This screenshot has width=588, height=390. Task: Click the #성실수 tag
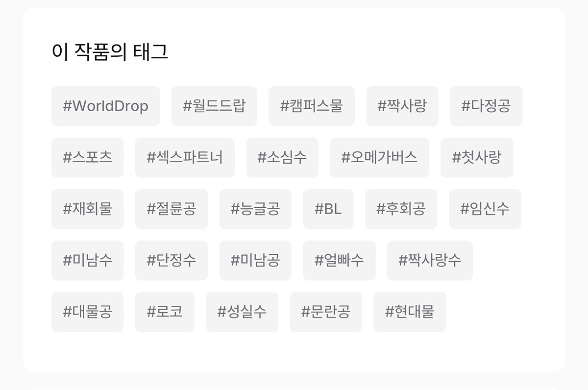pyautogui.click(x=242, y=312)
